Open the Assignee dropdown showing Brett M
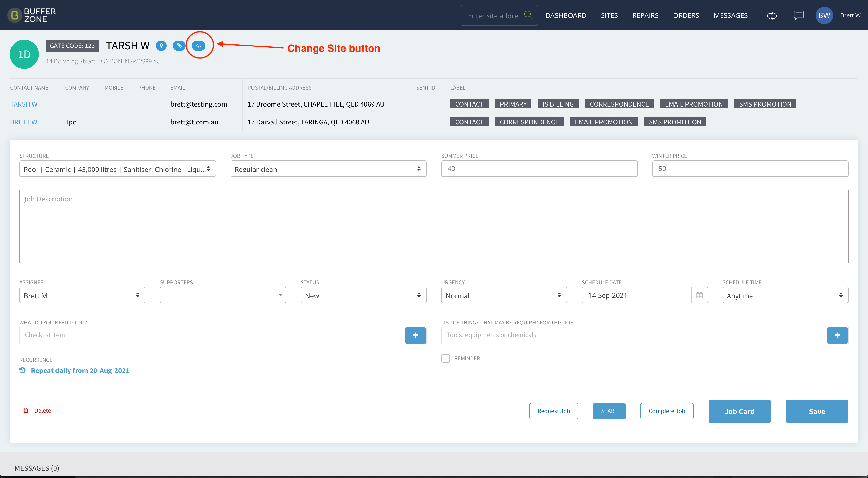The width and height of the screenshot is (868, 478). point(82,295)
